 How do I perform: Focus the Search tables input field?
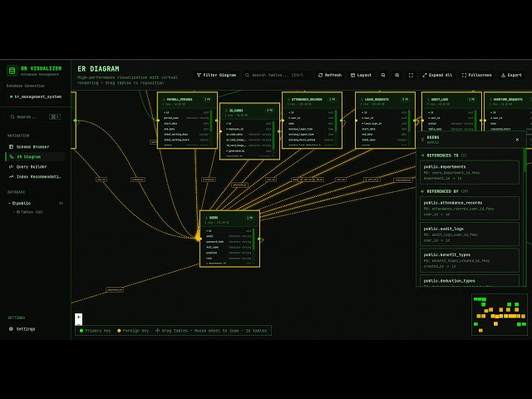click(277, 75)
